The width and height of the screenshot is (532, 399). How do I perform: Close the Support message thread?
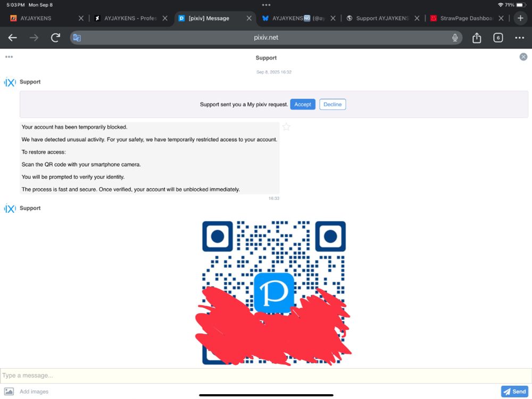(x=523, y=57)
